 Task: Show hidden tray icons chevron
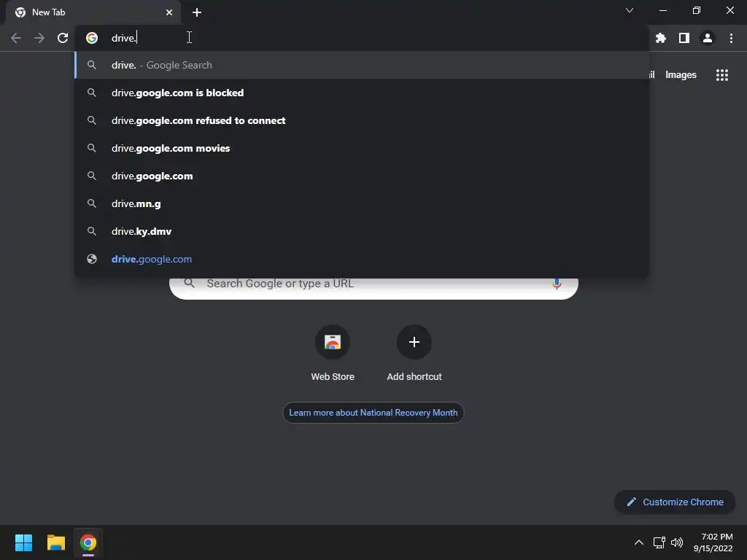tap(639, 542)
